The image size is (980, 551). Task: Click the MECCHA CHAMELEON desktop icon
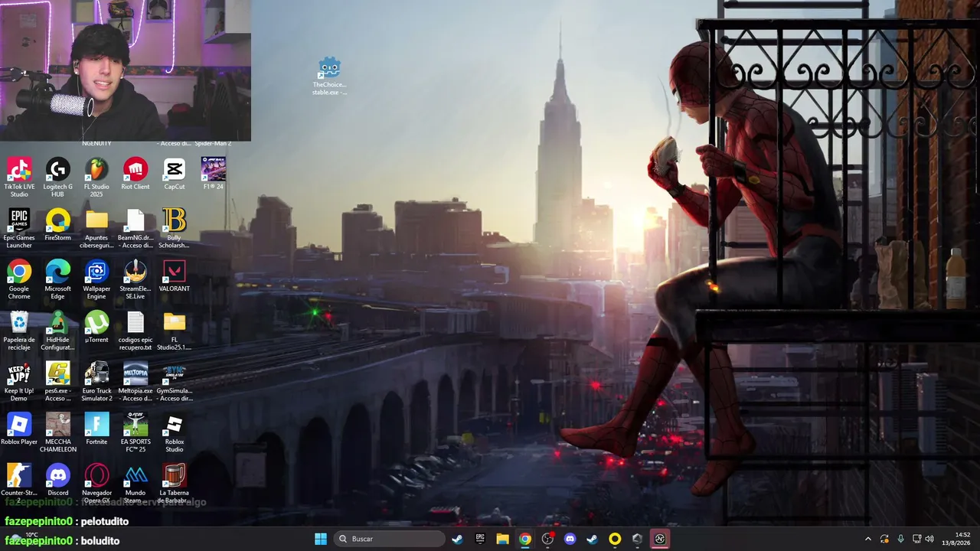coord(58,432)
